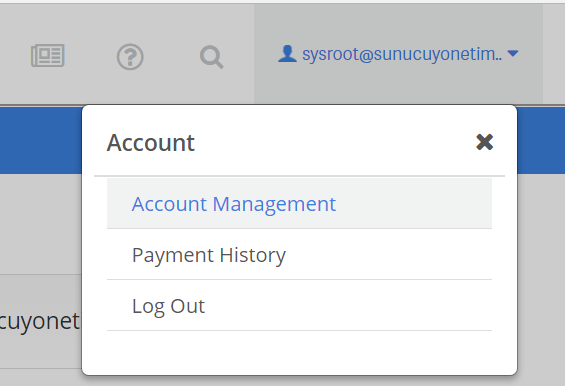Choose Log Out in Account menu
The image size is (565, 386).
pyautogui.click(x=168, y=306)
